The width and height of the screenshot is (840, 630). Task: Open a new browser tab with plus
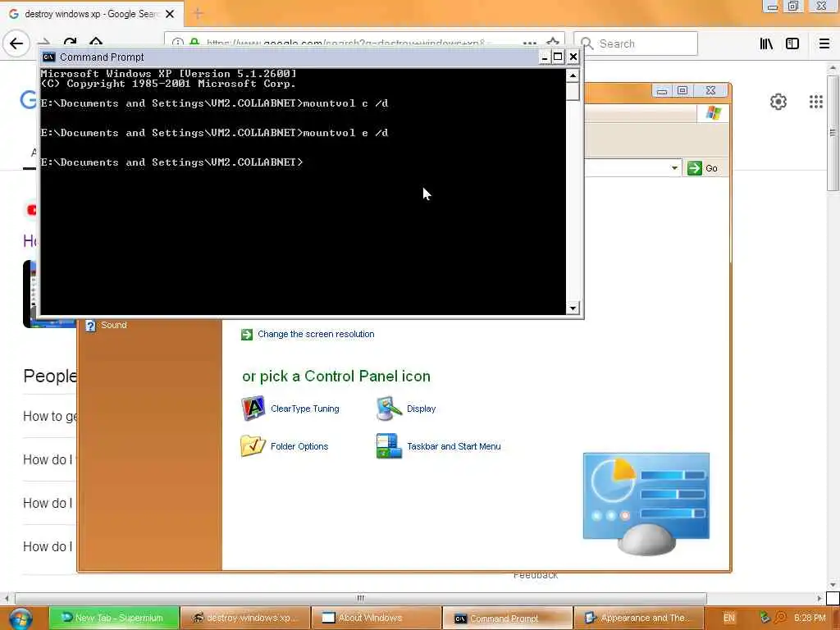click(198, 14)
